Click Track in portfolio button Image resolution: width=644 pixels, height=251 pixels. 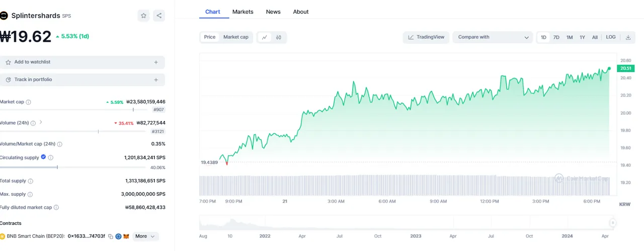tap(82, 80)
